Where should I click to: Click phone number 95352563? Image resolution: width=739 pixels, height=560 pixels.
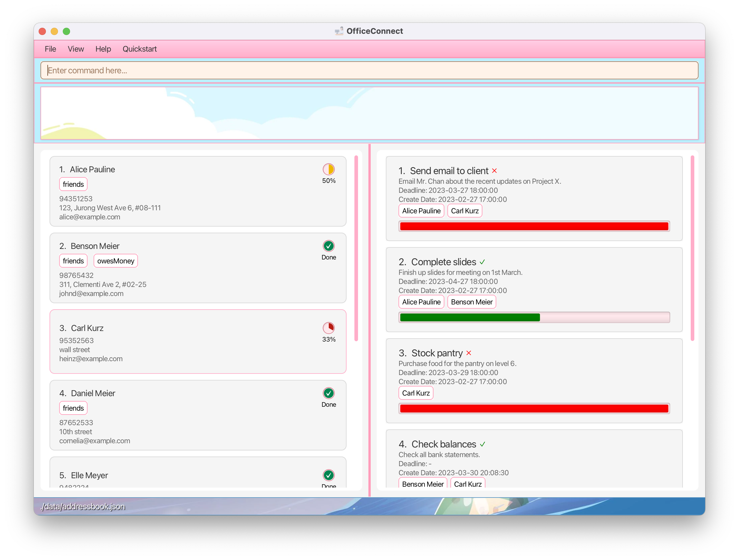click(x=76, y=341)
